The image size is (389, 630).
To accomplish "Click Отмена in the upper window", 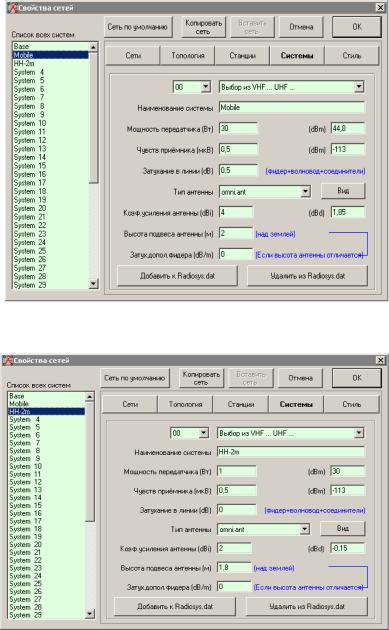I will coord(301,27).
